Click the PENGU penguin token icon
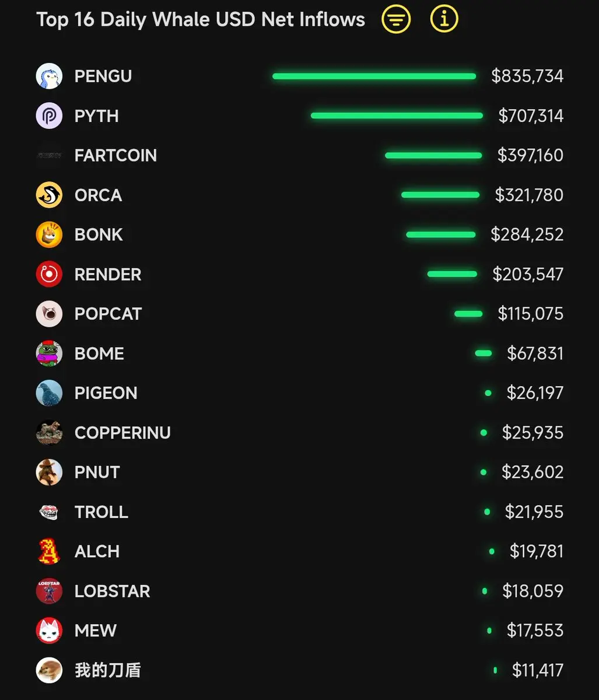Image resolution: width=599 pixels, height=700 pixels. [x=49, y=76]
